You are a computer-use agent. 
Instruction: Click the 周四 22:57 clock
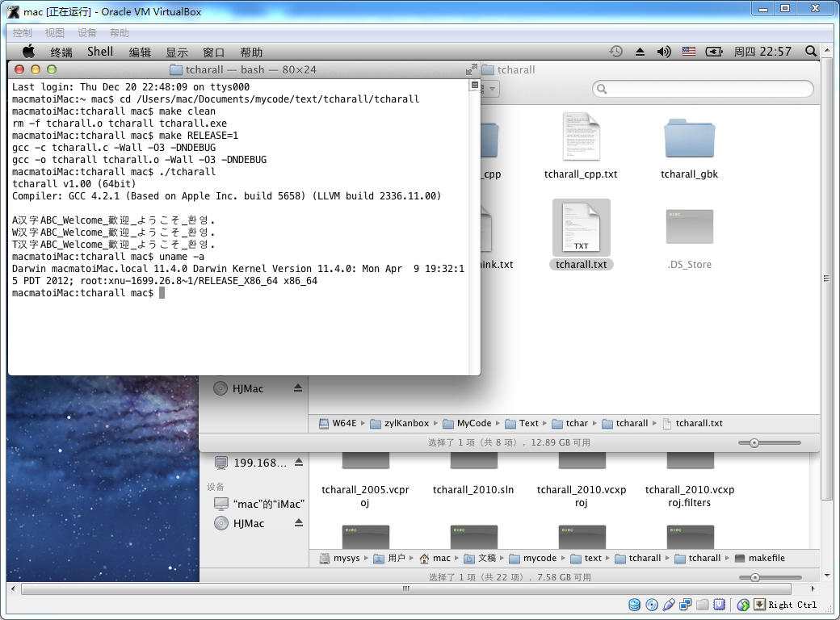(762, 52)
